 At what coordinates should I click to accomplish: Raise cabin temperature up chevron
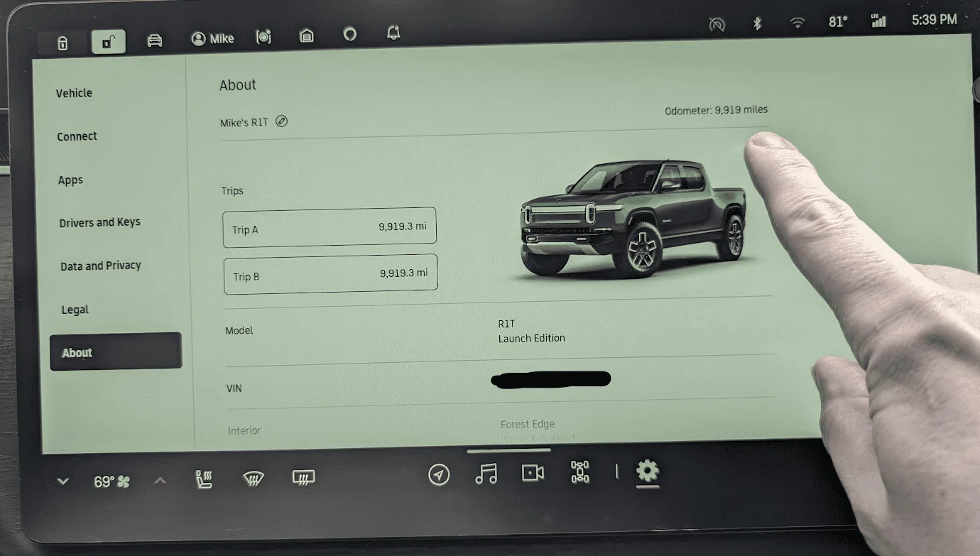pyautogui.click(x=160, y=481)
